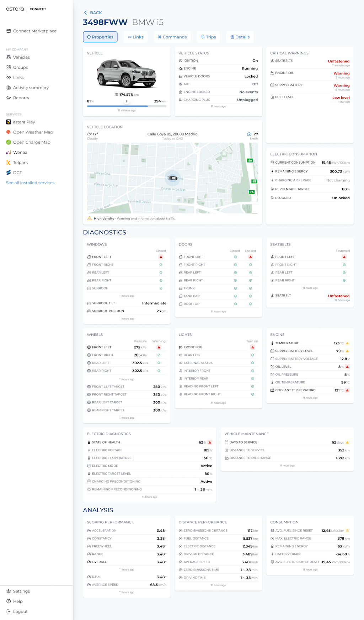Open Reports in the sidebar

click(18, 98)
